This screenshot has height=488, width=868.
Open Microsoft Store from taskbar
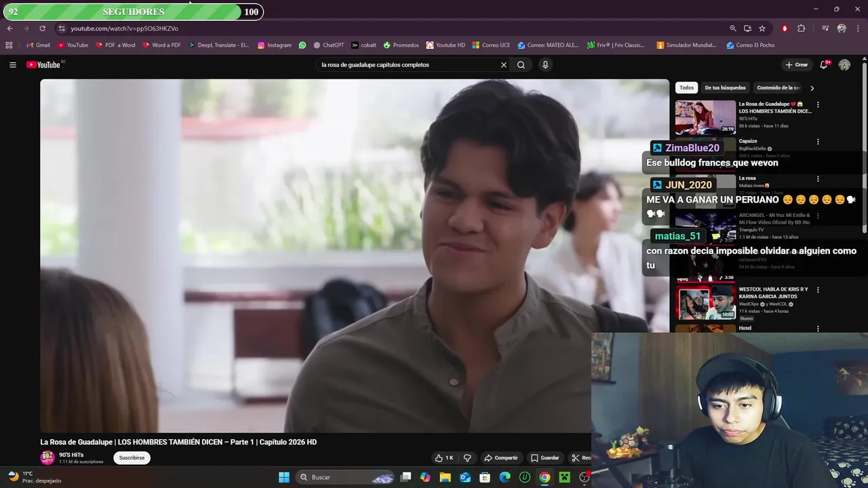click(x=485, y=477)
